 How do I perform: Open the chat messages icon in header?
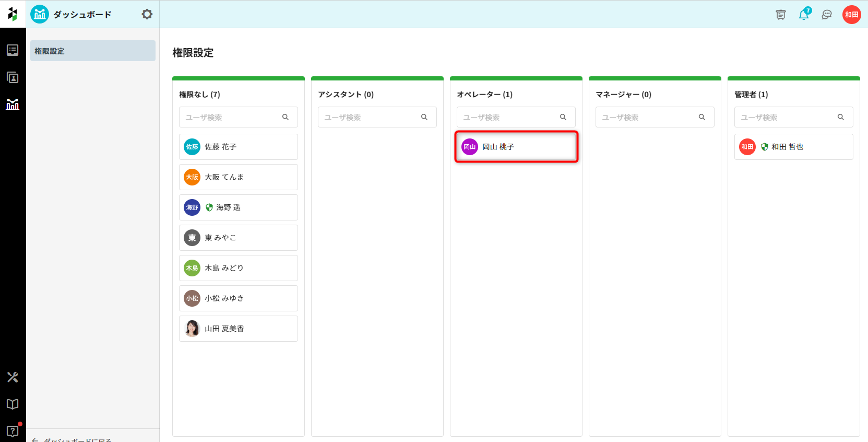[x=827, y=15]
